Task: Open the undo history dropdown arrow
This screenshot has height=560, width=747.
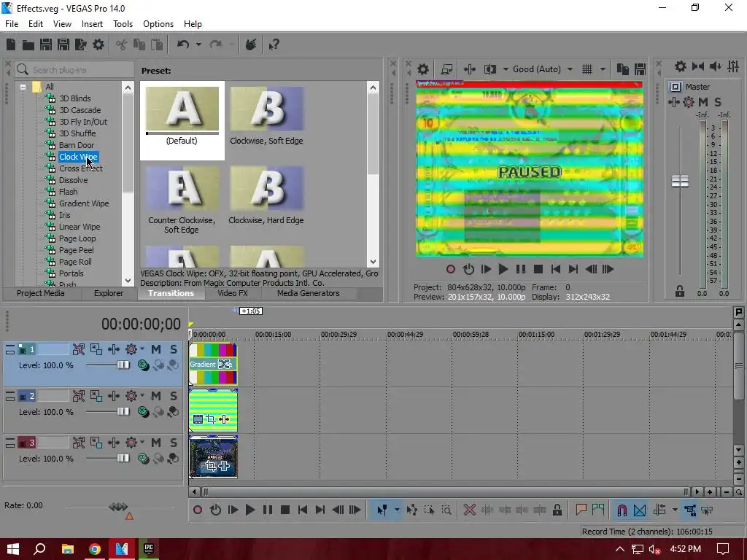Action: click(x=198, y=44)
